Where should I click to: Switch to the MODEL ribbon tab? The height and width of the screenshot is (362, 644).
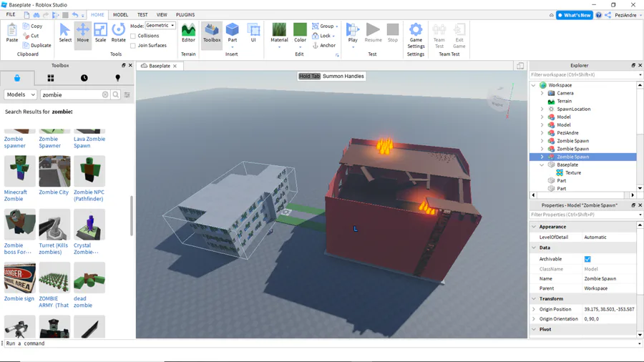(120, 15)
